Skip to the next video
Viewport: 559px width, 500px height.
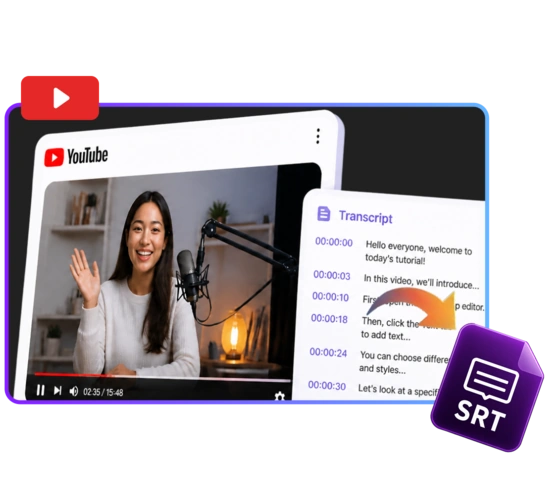tap(57, 391)
